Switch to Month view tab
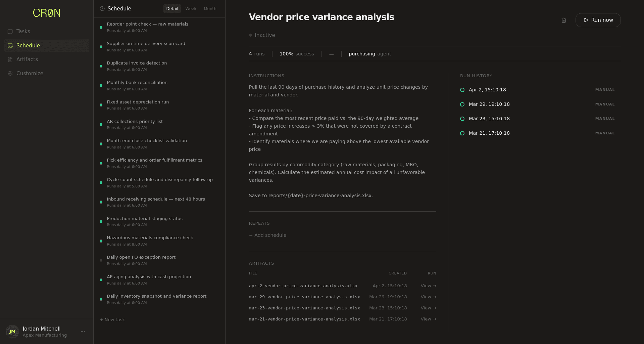 [210, 9]
